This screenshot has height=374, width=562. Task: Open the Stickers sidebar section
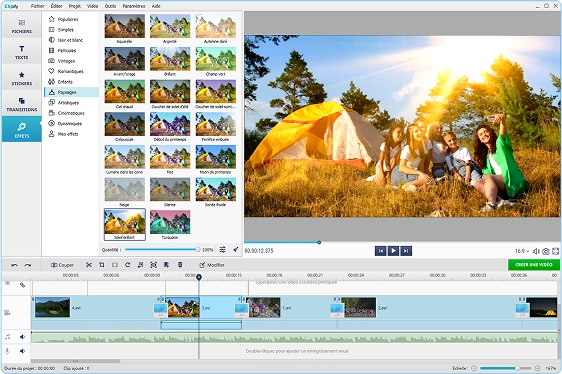[x=22, y=79]
